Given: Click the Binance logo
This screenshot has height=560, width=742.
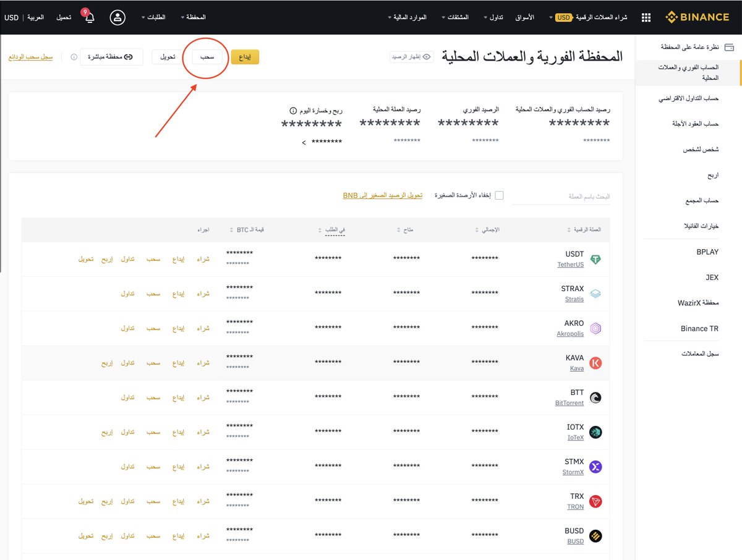Looking at the screenshot, I should point(697,17).
